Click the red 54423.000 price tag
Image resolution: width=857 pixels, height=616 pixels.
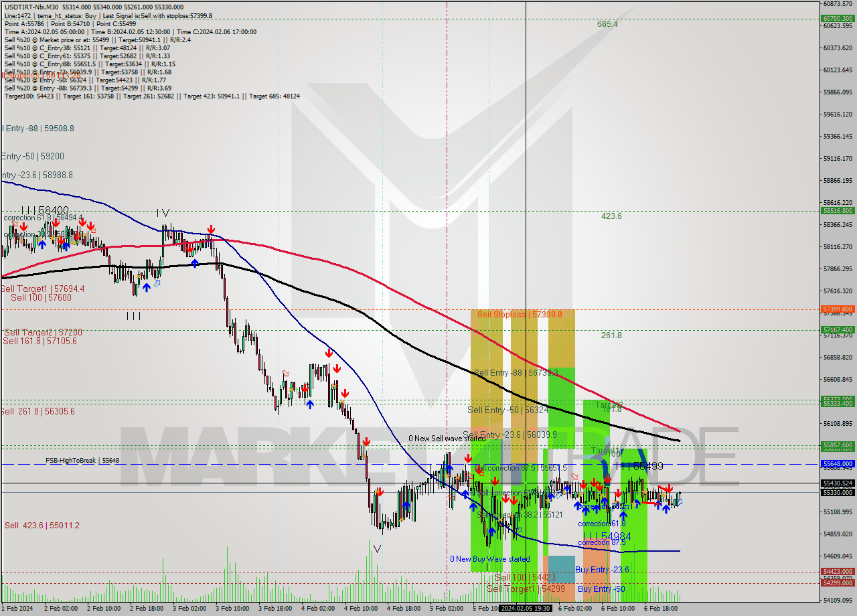tap(838, 571)
